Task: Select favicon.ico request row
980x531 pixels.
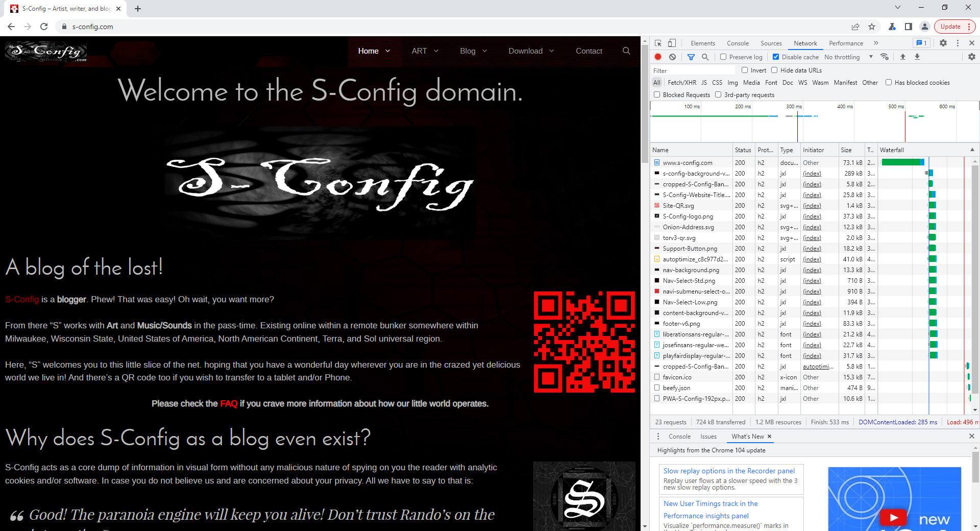Action: [x=763, y=377]
